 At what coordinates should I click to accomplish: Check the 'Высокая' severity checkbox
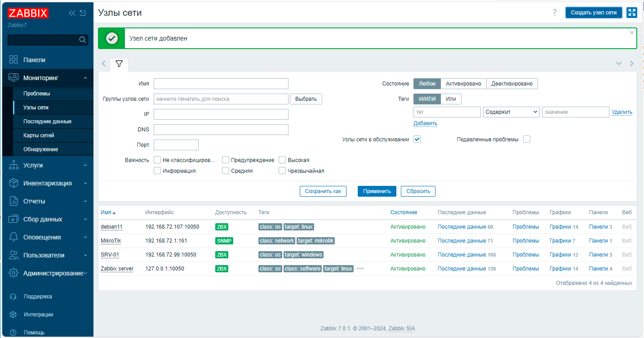pos(282,160)
